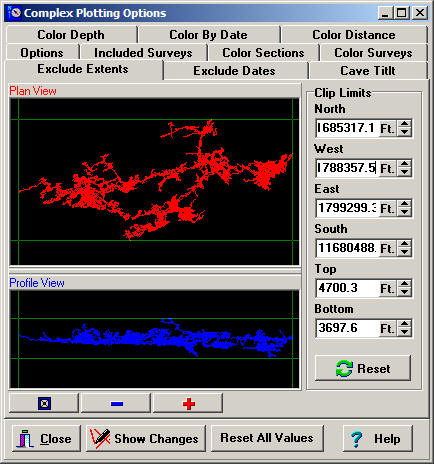434x464 pixels.
Task: Click Show Changes pencil button
Action: pyautogui.click(x=146, y=438)
